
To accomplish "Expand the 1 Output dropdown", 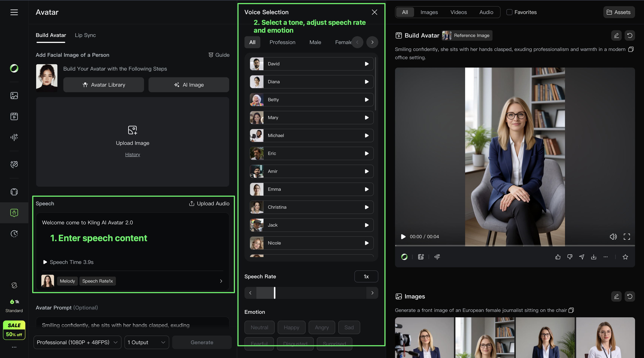I will [146, 342].
